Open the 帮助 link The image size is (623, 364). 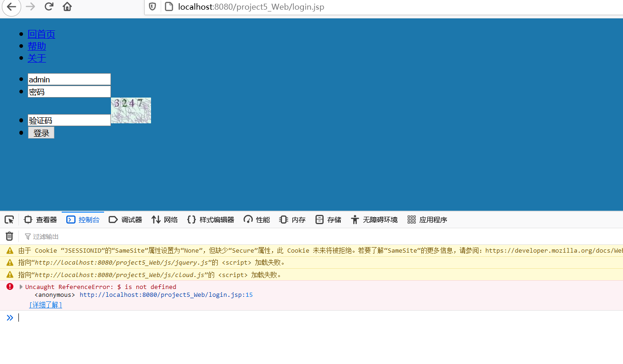pos(37,46)
